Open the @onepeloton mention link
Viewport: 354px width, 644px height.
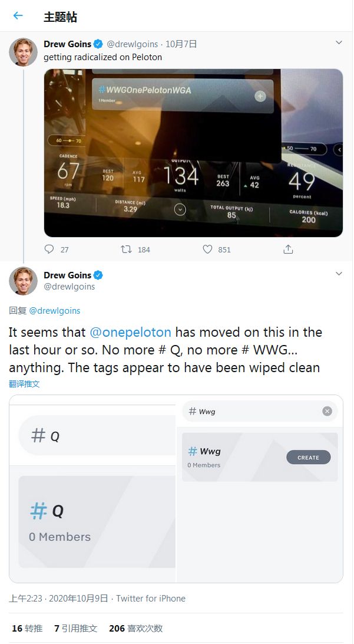[x=130, y=332]
